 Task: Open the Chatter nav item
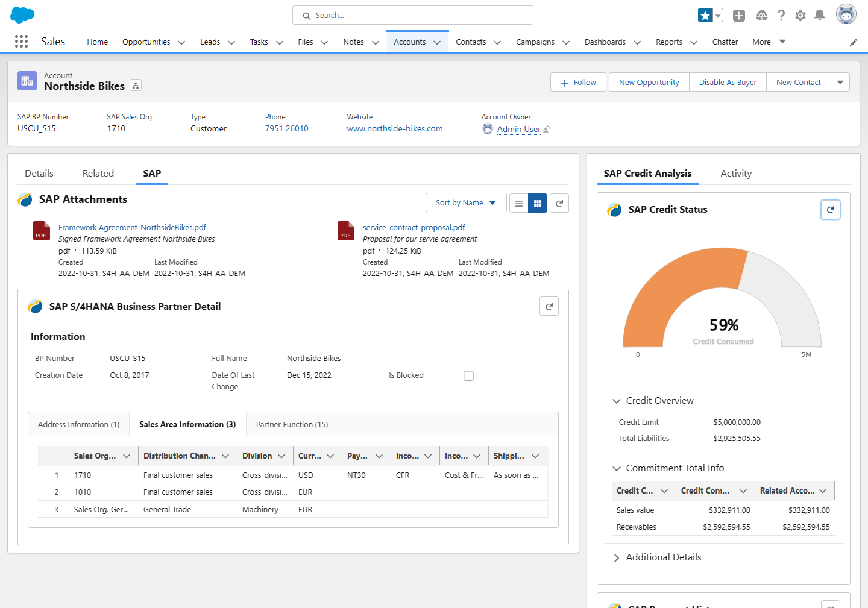point(725,42)
